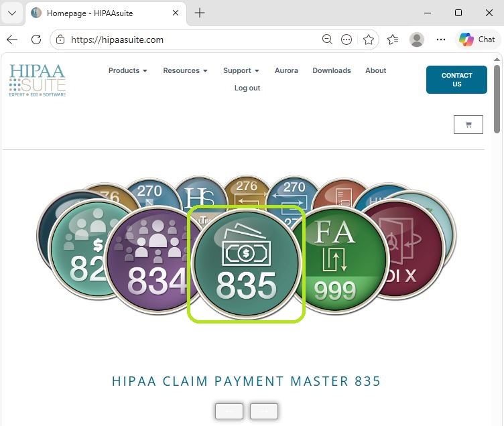
Task: Open the shopping cart
Action: tap(468, 125)
